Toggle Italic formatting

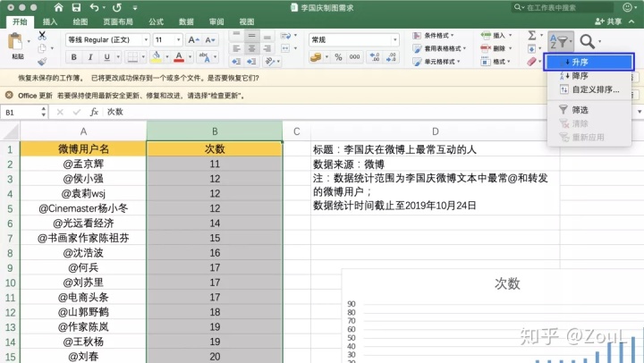90,57
